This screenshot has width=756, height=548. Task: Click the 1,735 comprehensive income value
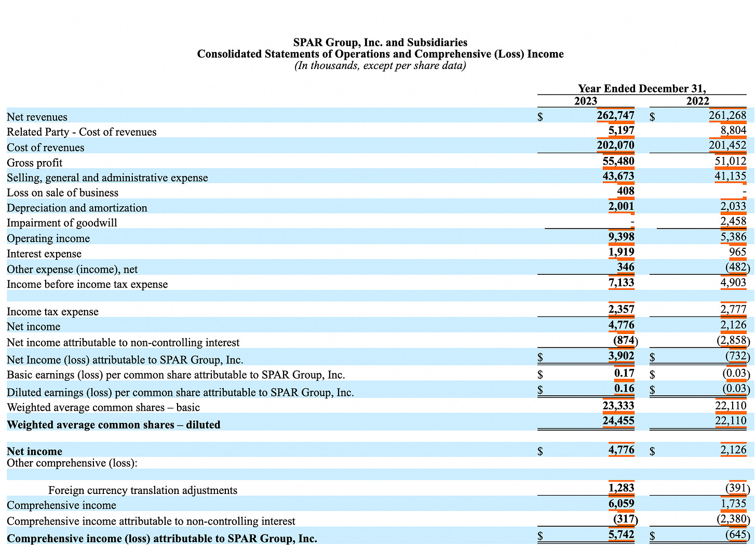pyautogui.click(x=733, y=503)
